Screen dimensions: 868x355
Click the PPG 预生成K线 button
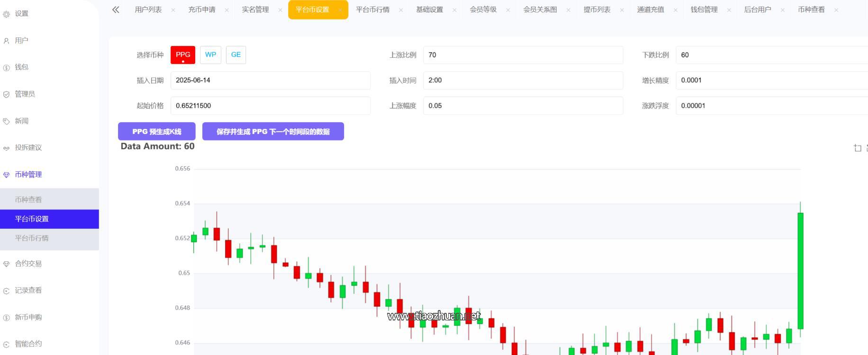(x=157, y=132)
